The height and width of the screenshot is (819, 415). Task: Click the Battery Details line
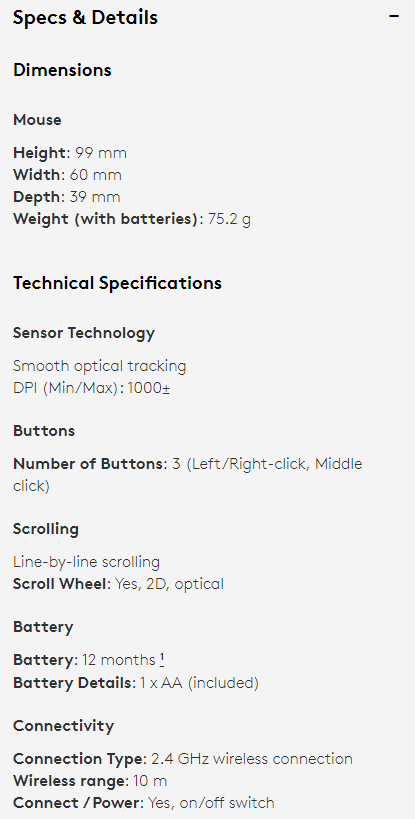tap(136, 683)
